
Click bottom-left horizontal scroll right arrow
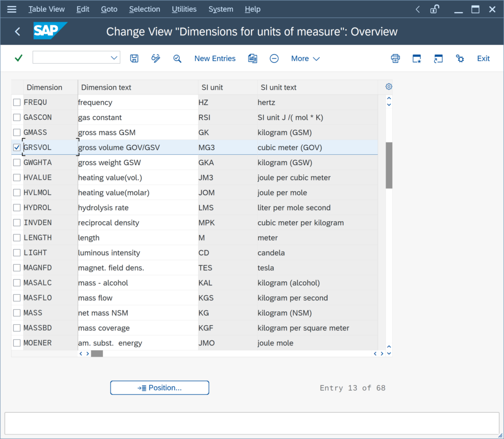88,353
